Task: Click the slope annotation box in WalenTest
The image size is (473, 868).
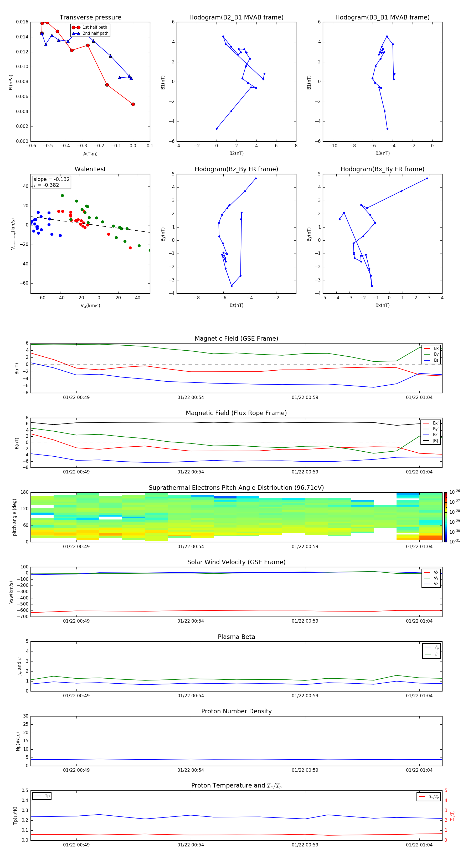Action: (52, 182)
